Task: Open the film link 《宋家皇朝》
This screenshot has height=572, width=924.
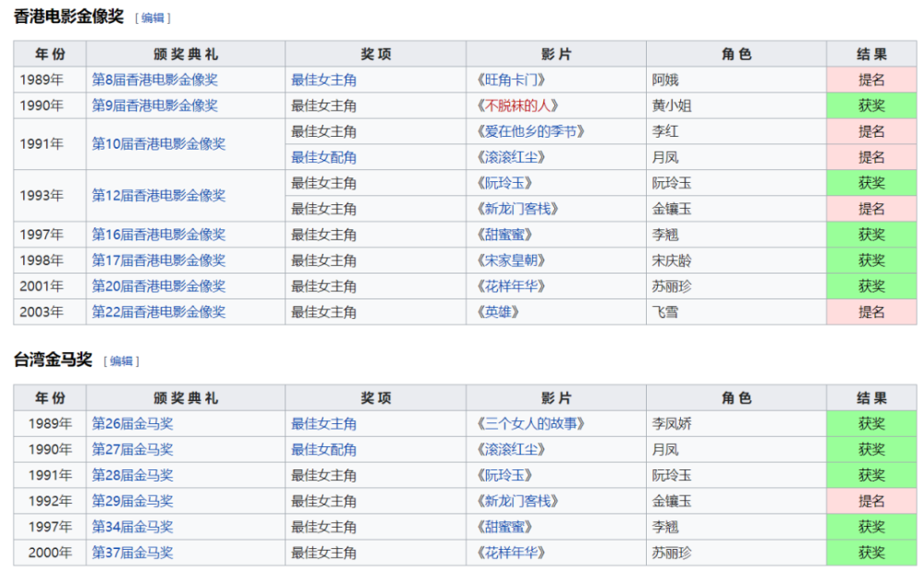Action: click(x=511, y=261)
